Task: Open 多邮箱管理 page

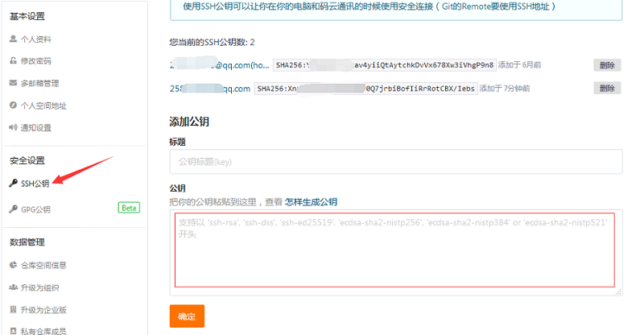Action: click(x=39, y=83)
